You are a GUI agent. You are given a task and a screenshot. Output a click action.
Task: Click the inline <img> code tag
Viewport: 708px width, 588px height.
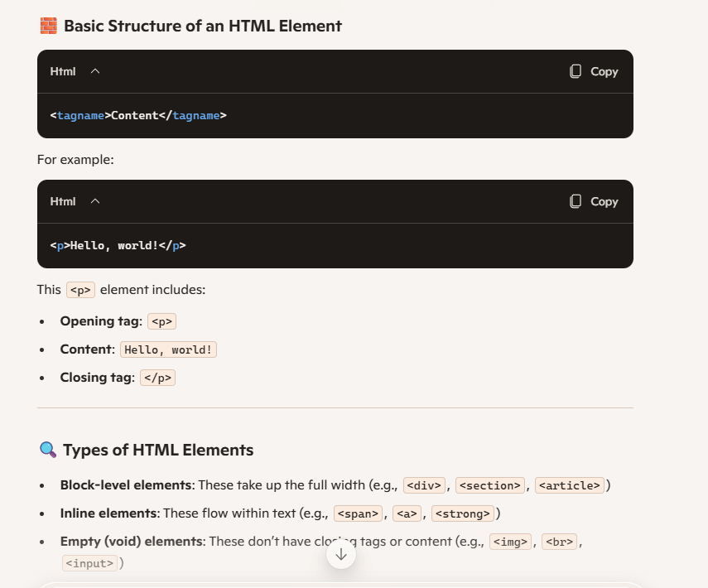[x=510, y=542]
